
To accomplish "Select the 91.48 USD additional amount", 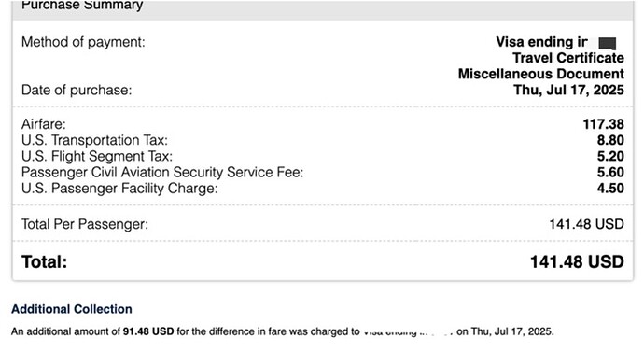I will 148,331.
